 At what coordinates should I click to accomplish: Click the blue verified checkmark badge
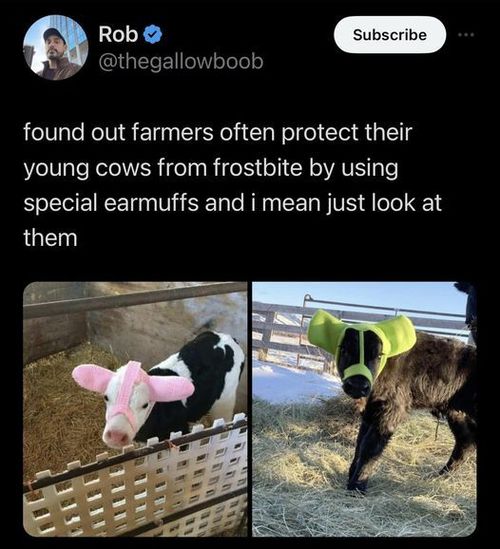click(153, 35)
